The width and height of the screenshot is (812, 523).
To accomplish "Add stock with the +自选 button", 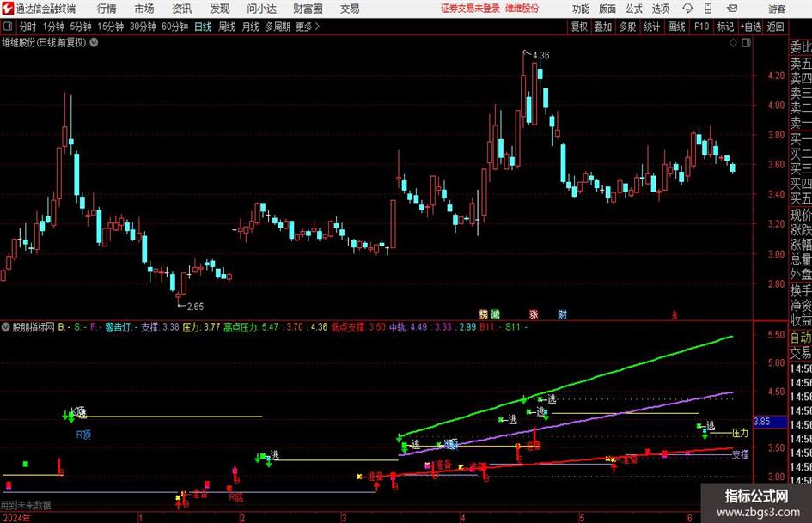I will pyautogui.click(x=751, y=27).
